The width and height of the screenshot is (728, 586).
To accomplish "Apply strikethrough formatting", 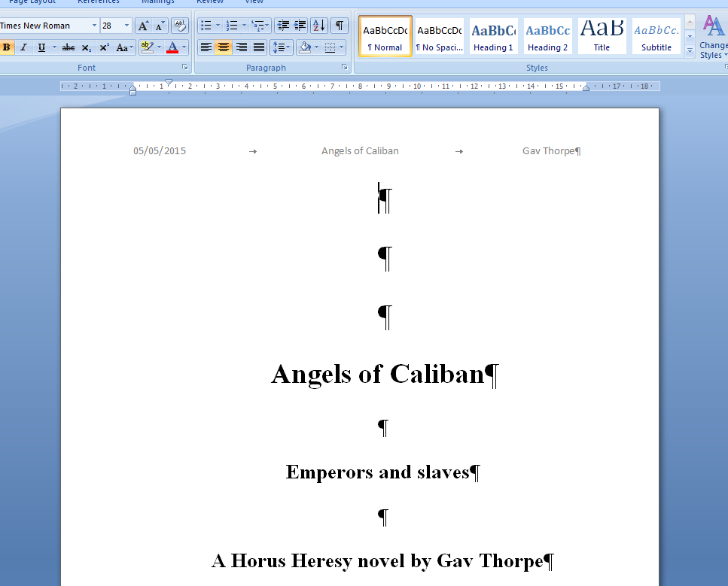I will [x=69, y=47].
